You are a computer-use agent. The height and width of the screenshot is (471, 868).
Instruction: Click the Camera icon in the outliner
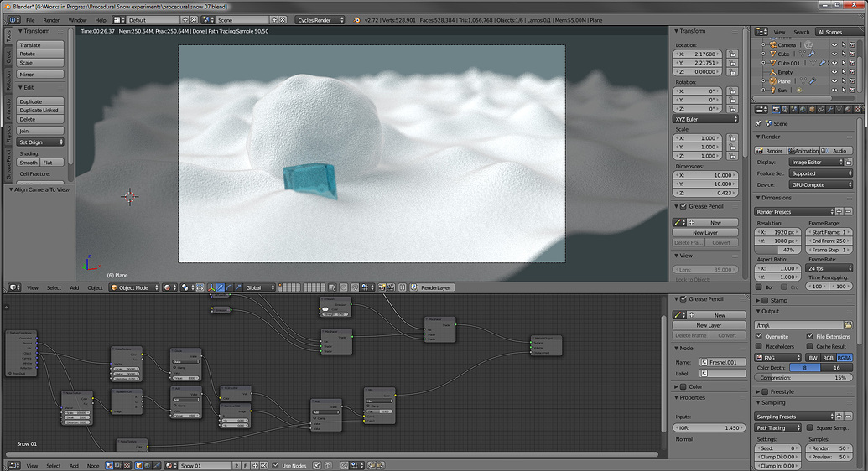click(x=772, y=44)
